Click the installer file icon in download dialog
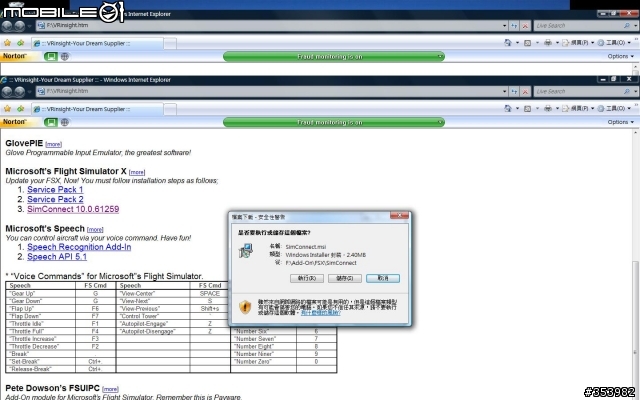Viewport: 640px width, 400px height. pyautogui.click(x=246, y=251)
